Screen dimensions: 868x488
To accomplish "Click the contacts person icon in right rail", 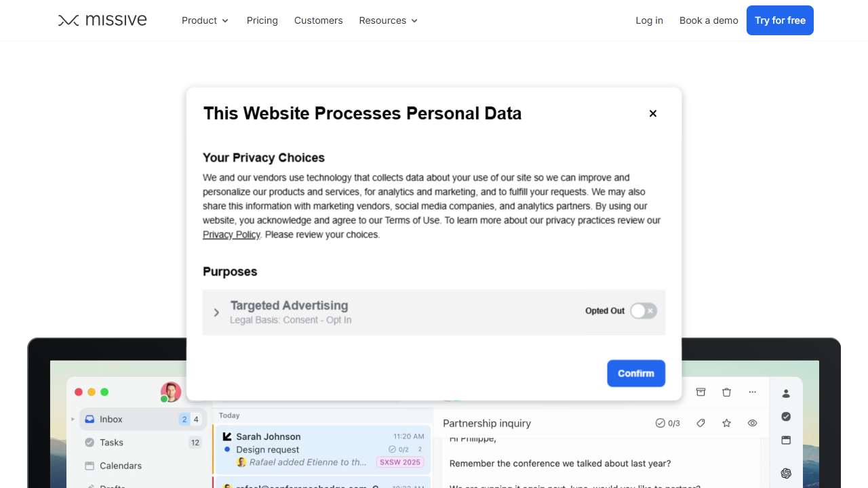I will (786, 393).
